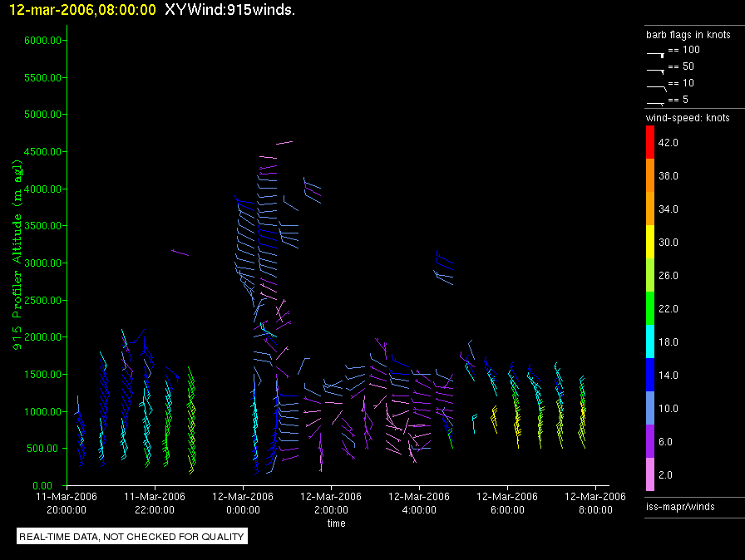Click the 12-Mar-2006 4:00:00 time label
This screenshot has width=745, height=560.
click(419, 503)
